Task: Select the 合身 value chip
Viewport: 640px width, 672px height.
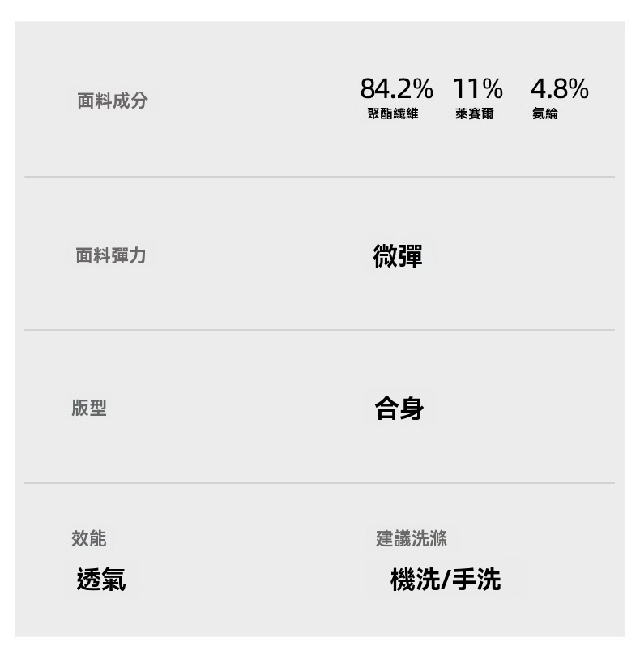Action: pos(399,408)
